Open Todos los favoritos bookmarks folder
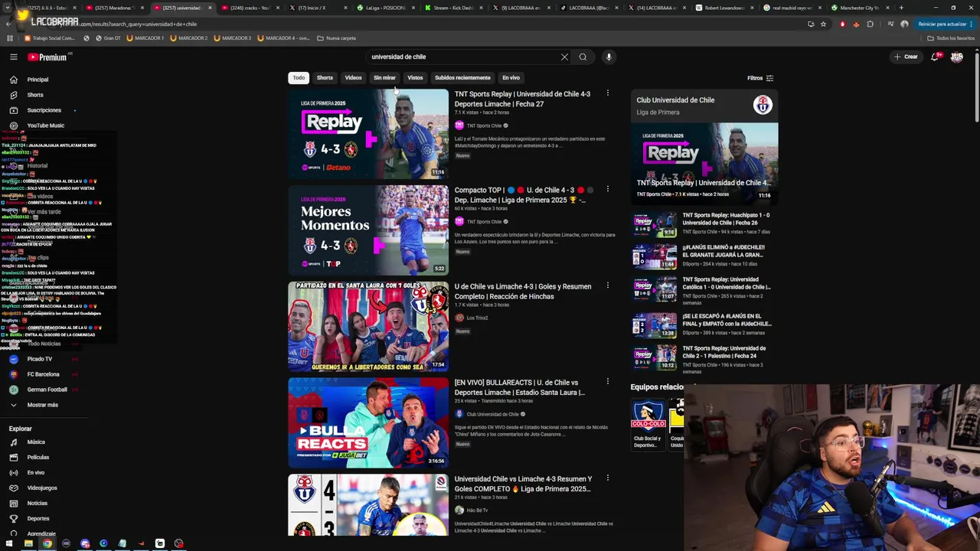This screenshot has height=551, width=980. pyautogui.click(x=951, y=38)
